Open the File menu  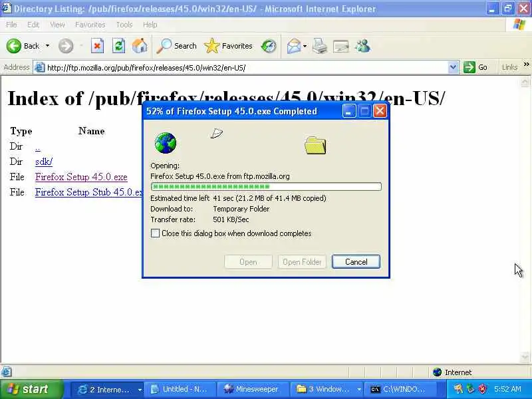(11, 25)
